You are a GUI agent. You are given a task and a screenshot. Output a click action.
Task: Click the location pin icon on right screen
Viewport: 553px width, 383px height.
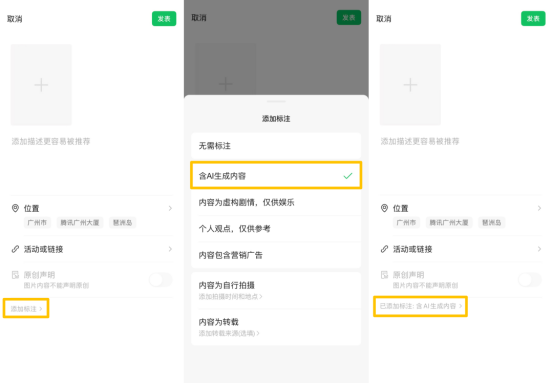[x=384, y=208]
